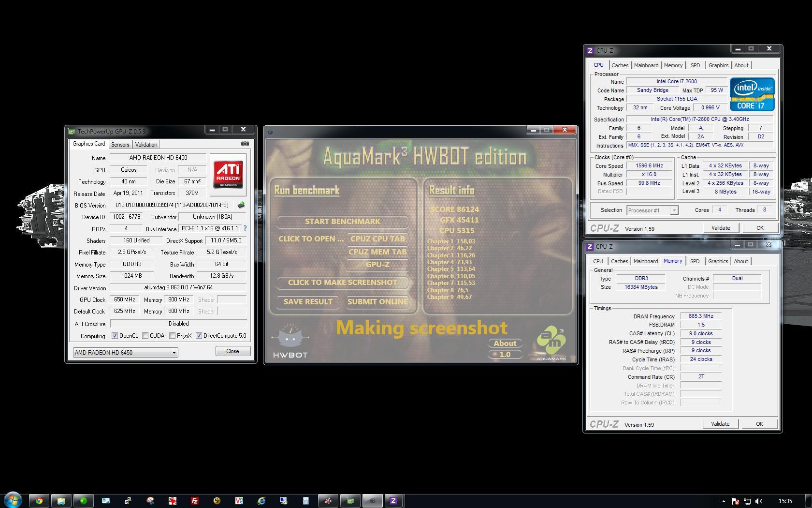Toggle the OpenCL checkbox in GPU-Z
This screenshot has width=812, height=508.
click(115, 336)
